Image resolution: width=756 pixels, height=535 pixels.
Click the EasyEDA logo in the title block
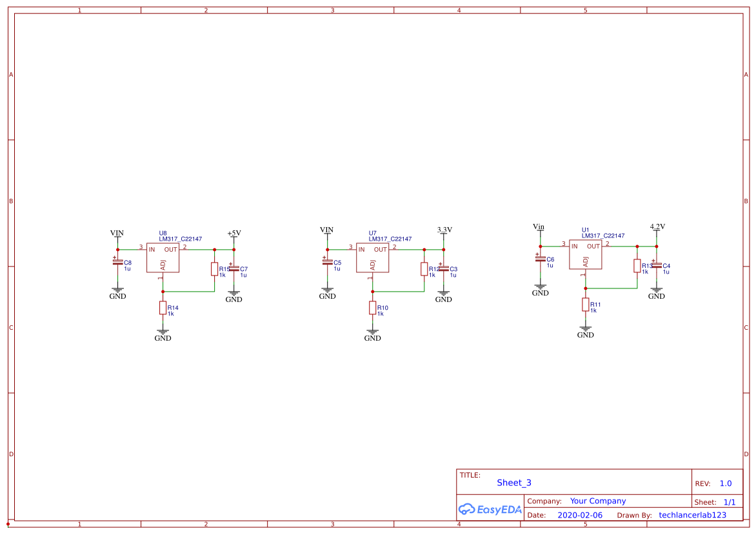[489, 509]
